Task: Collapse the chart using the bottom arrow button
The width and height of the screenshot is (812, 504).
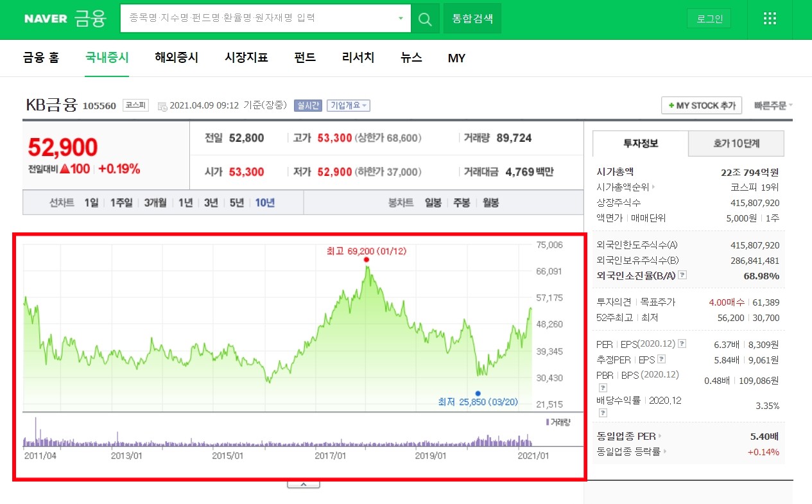Action: (x=304, y=483)
